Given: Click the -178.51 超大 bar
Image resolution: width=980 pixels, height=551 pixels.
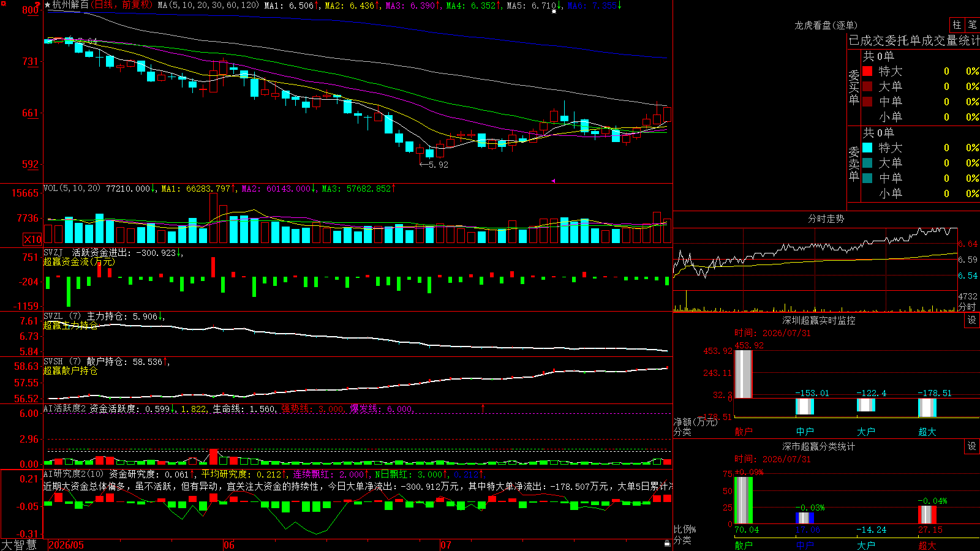Looking at the screenshot, I should tap(927, 408).
